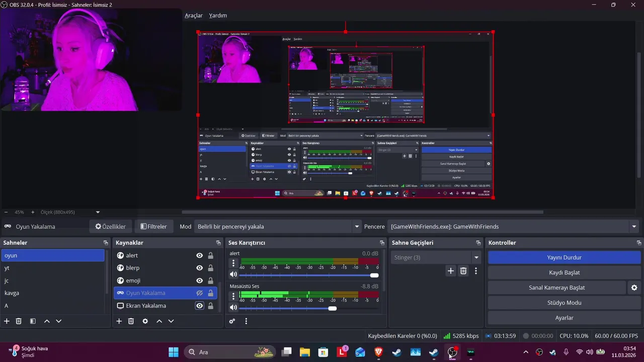
Task: Select the yt scene
Action: pyautogui.click(x=52, y=268)
